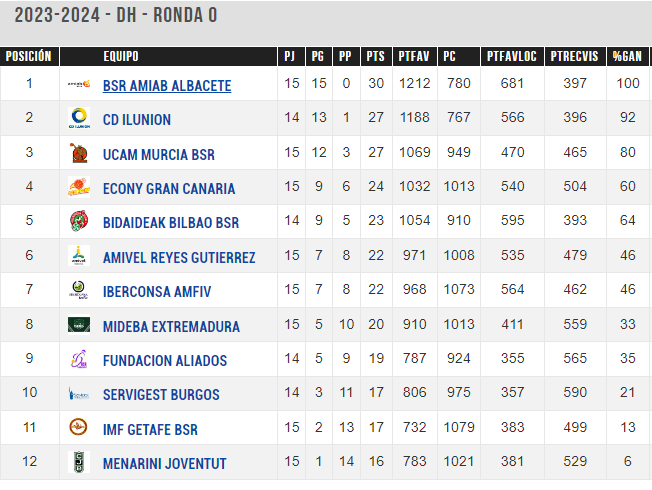Open CD ILUNION team page

click(137, 120)
